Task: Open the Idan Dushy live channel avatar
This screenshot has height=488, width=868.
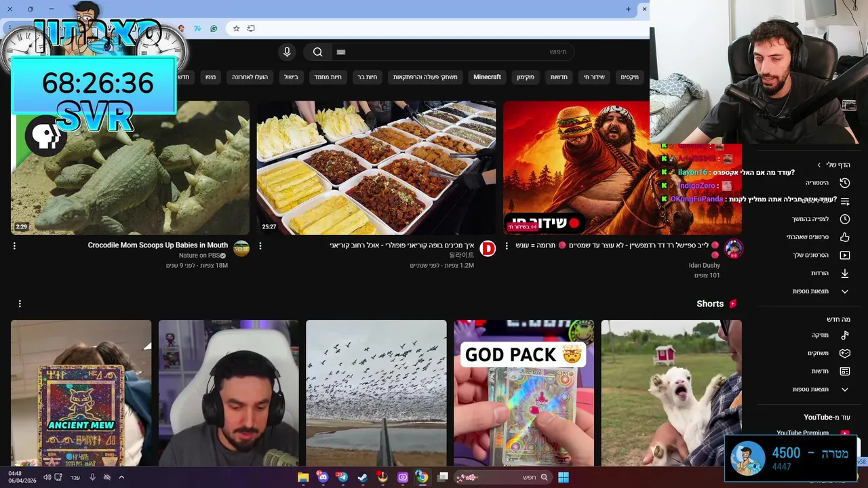Action: (x=734, y=249)
